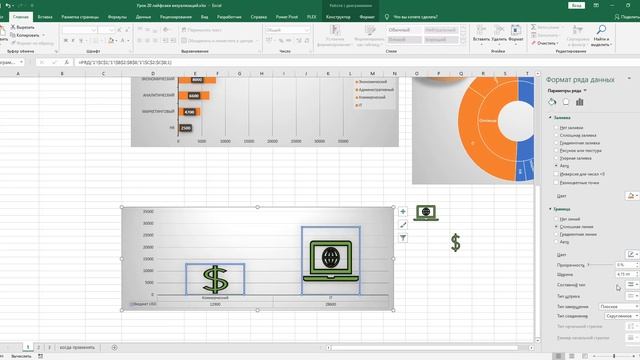Select the laptop globe picture beside the chart
Viewport: 640px width, 360px height.
click(426, 213)
